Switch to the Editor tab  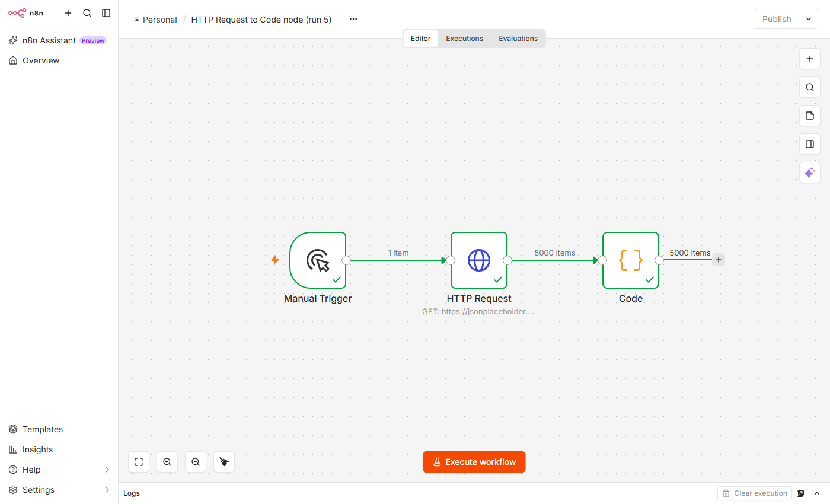click(x=421, y=39)
